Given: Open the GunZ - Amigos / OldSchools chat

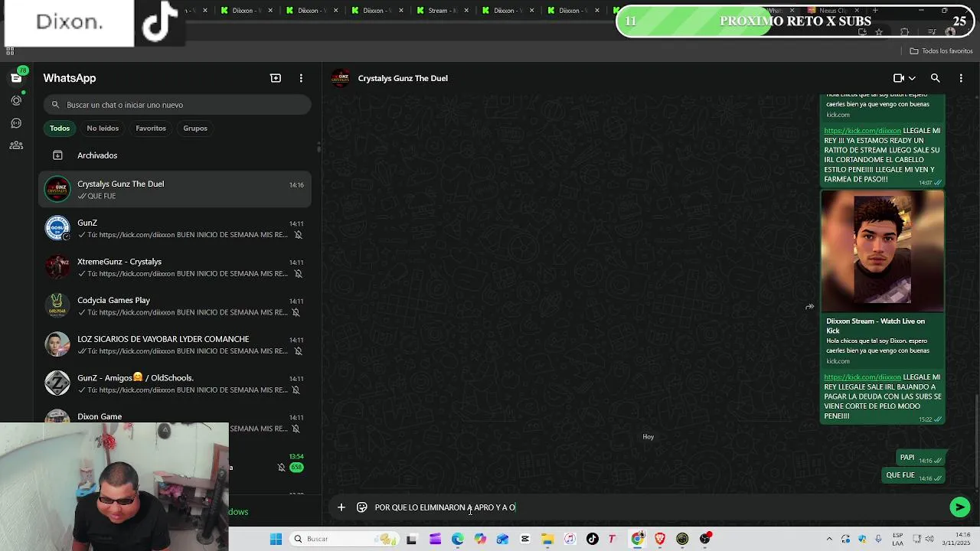Looking at the screenshot, I should pyautogui.click(x=175, y=383).
